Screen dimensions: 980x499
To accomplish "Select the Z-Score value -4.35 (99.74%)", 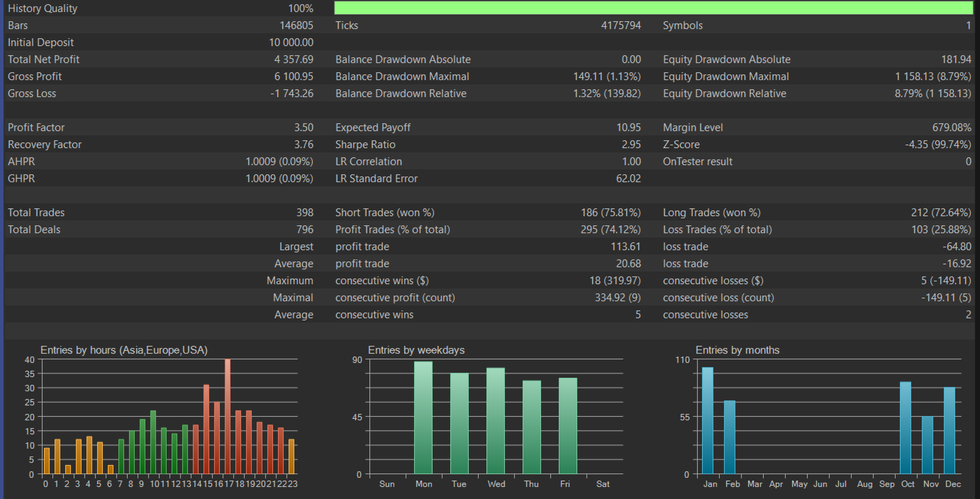I will (x=938, y=145).
